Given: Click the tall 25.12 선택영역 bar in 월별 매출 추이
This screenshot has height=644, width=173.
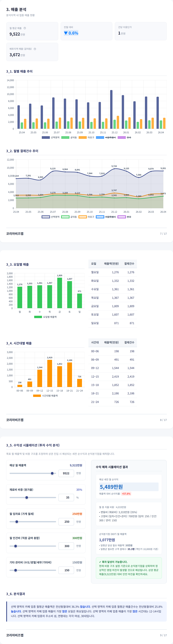Looking at the screenshot, I should point(111,110).
